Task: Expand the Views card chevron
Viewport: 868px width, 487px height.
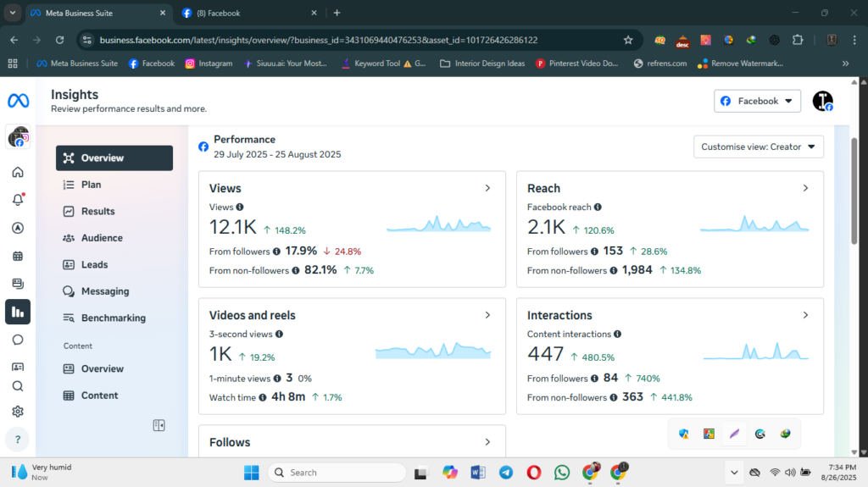Action: click(x=487, y=188)
